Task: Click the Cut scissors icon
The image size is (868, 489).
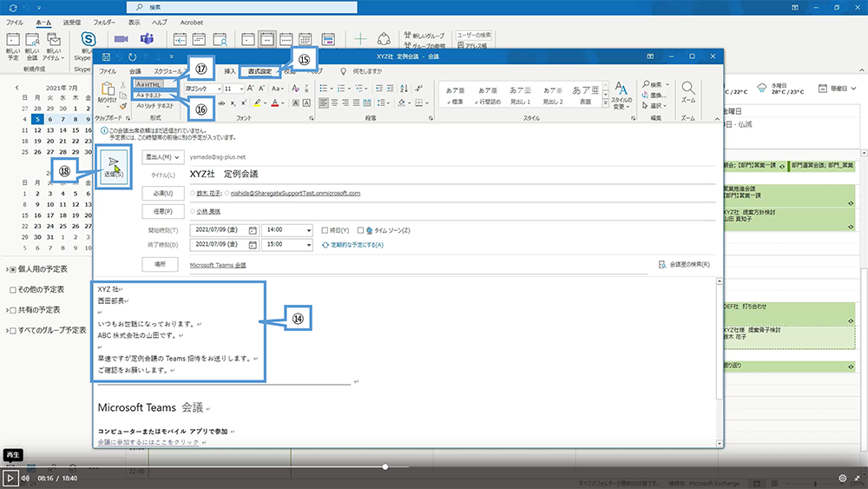Action: click(x=123, y=85)
